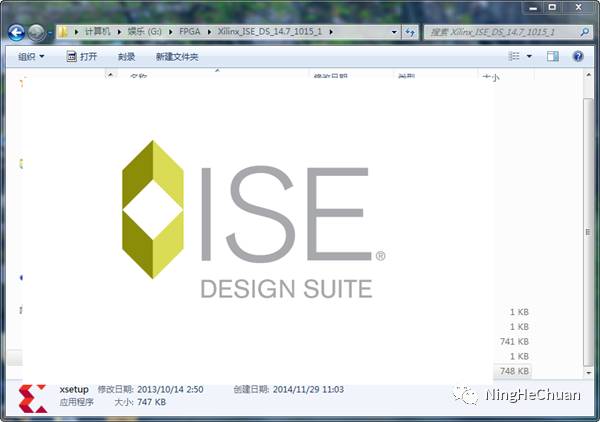Open the help question mark icon

(578, 57)
